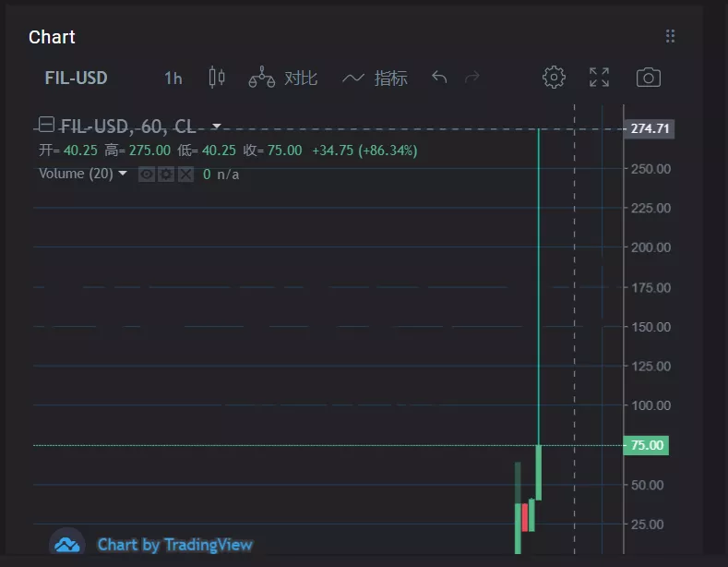
Task: Open Volume indicator settings gear
Action: pos(166,175)
